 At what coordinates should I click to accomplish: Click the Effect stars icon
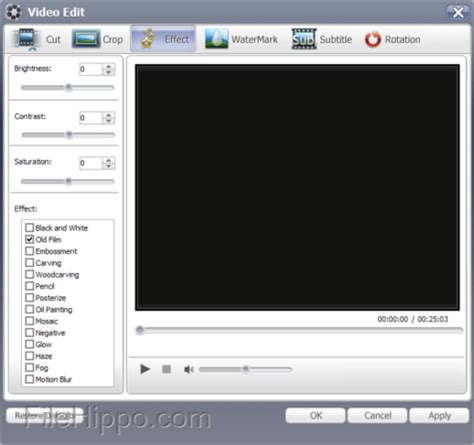148,39
